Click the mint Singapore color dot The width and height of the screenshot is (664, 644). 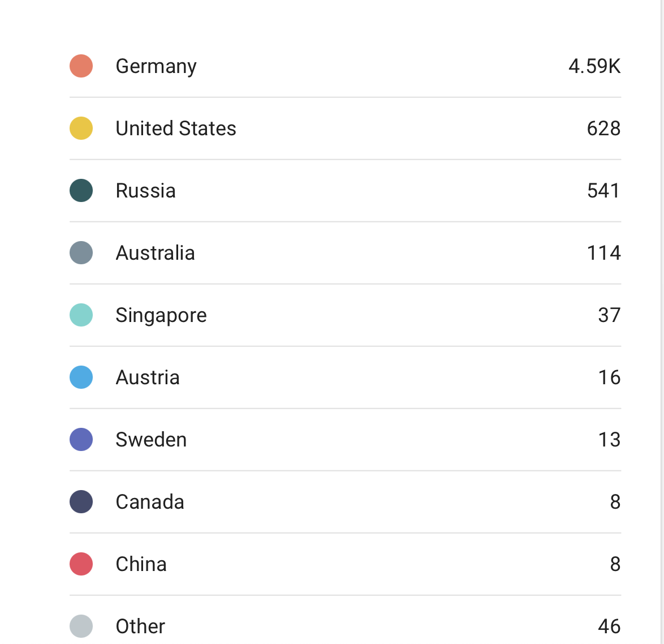pos(81,315)
